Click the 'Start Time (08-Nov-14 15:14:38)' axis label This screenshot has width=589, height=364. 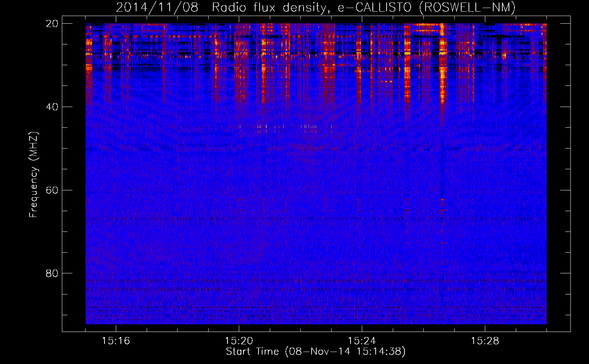(316, 352)
